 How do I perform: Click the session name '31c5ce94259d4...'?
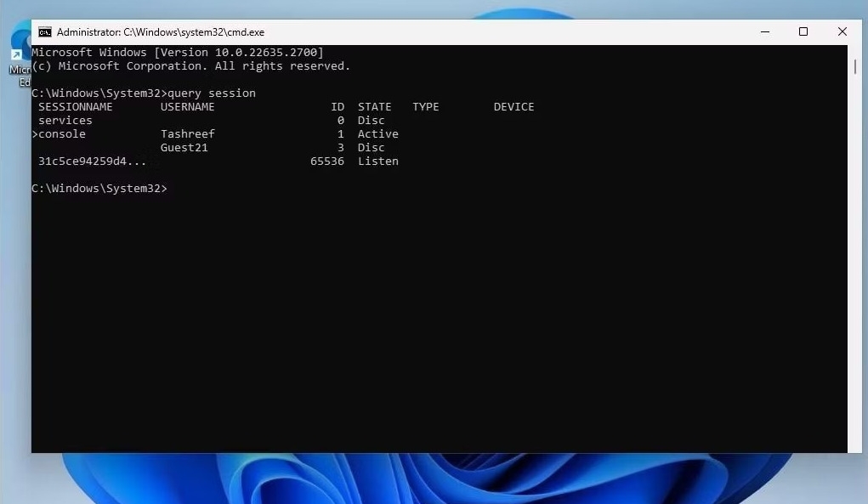pos(92,161)
